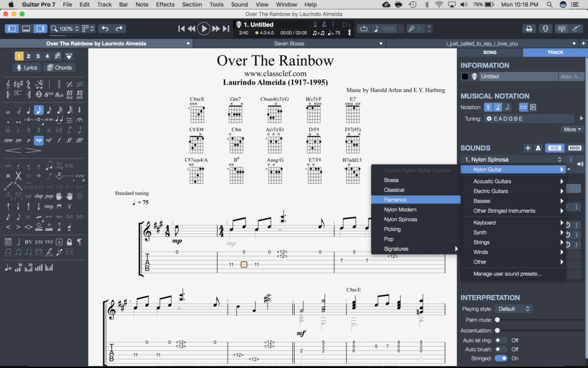588x368 pixels.
Task: Apply the 8va octave marking
Action: pyautogui.click(x=49, y=94)
